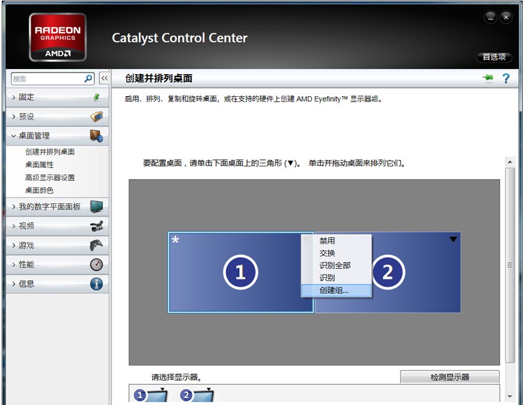The height and width of the screenshot is (405, 532).
Task: Open the triangle menu on desktop 1
Action: pos(306,239)
